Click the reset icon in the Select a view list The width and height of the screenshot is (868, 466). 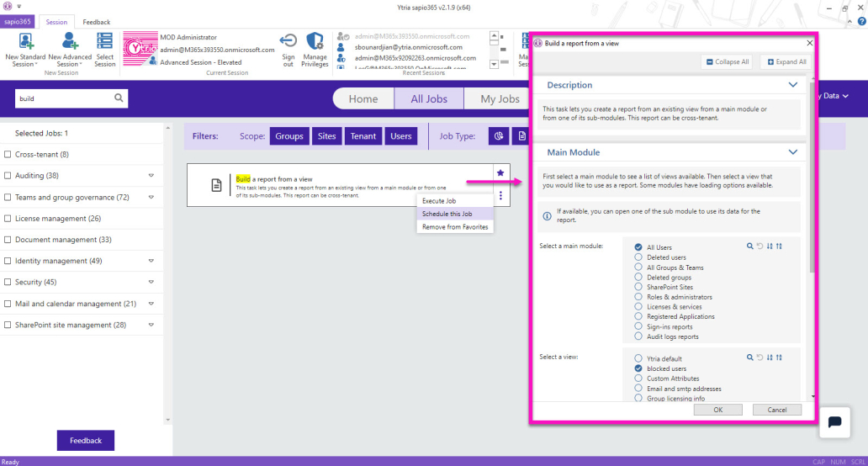coord(759,357)
